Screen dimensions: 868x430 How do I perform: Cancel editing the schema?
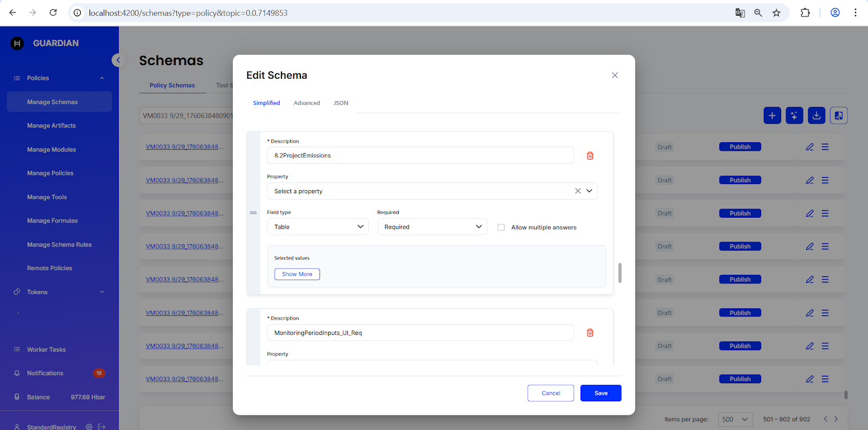pyautogui.click(x=551, y=393)
